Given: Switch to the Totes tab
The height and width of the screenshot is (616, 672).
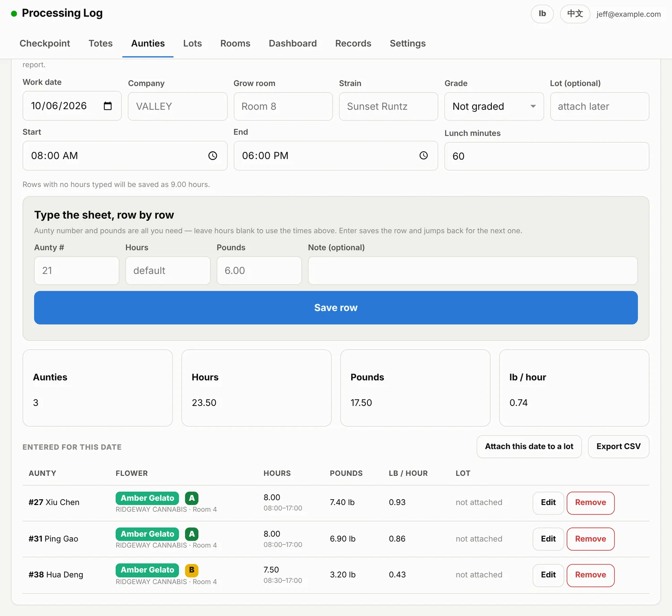Looking at the screenshot, I should click(101, 43).
